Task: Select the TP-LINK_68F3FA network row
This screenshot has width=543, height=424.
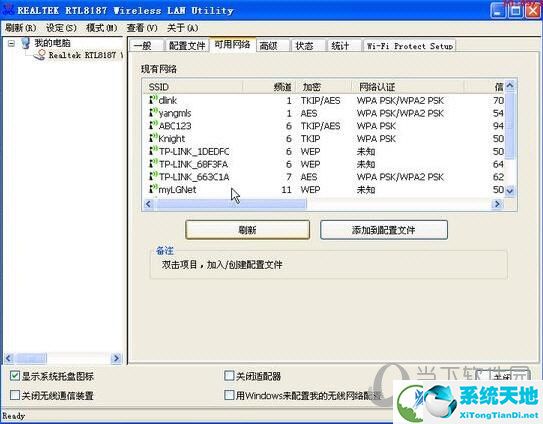Action: 324,164
